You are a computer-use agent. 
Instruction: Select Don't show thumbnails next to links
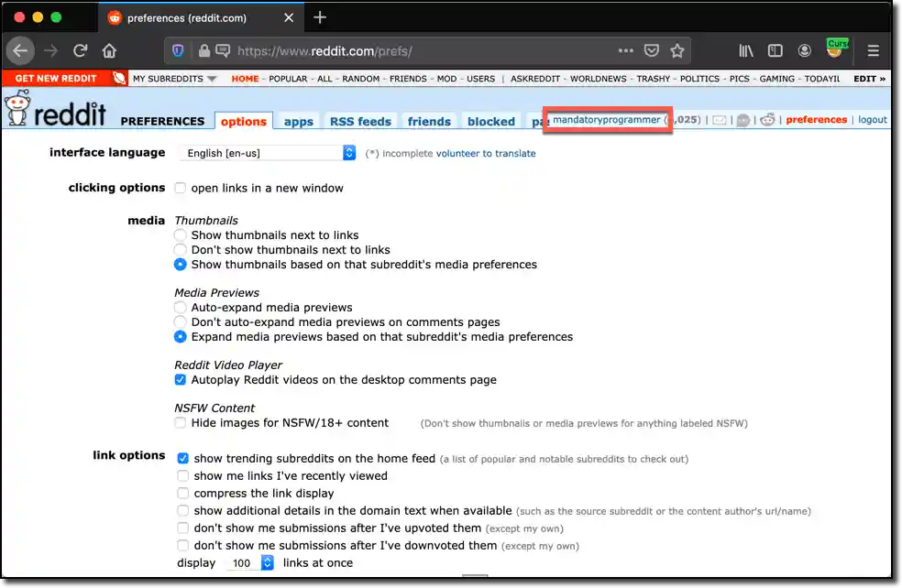pos(180,249)
